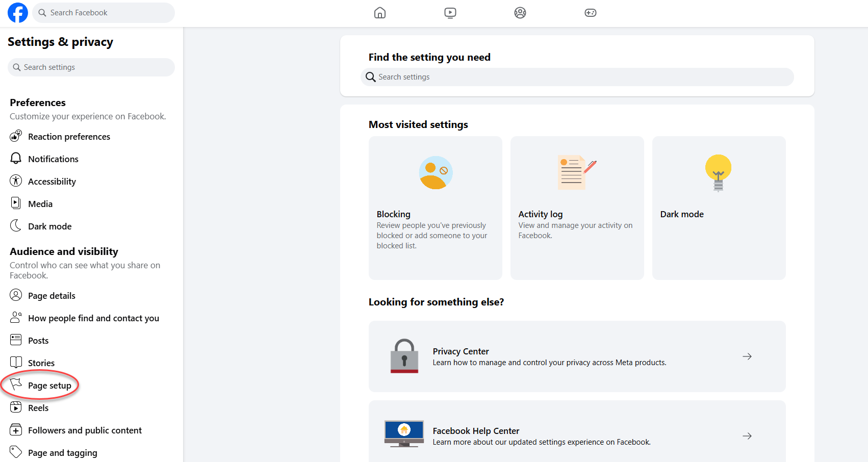Click the Posts list icon
The width and height of the screenshot is (868, 462).
16,340
